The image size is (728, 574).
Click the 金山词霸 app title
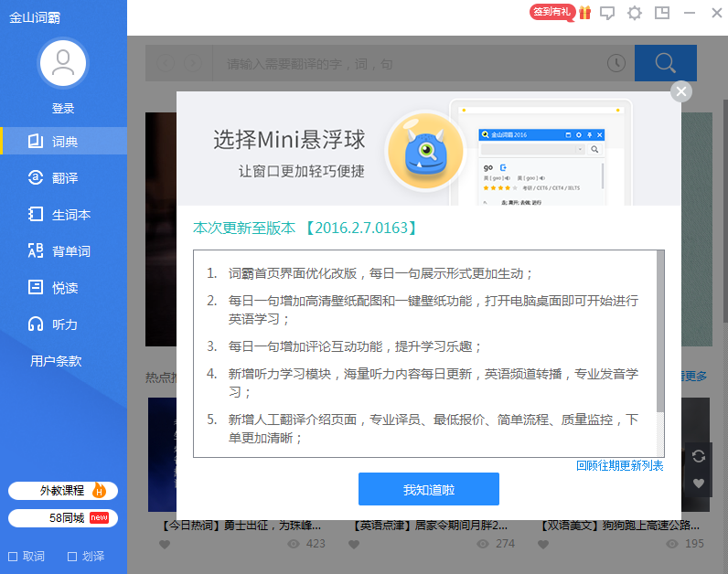[x=35, y=17]
